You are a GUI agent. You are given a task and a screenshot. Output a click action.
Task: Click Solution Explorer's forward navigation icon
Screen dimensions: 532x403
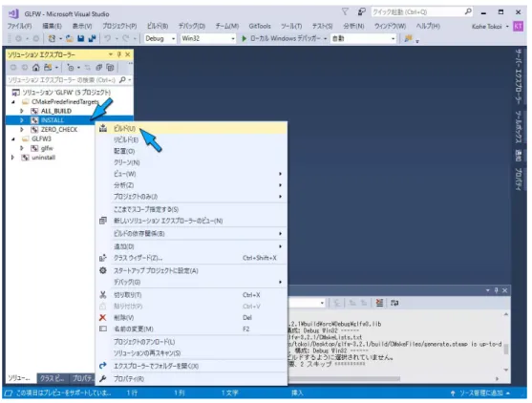point(25,68)
